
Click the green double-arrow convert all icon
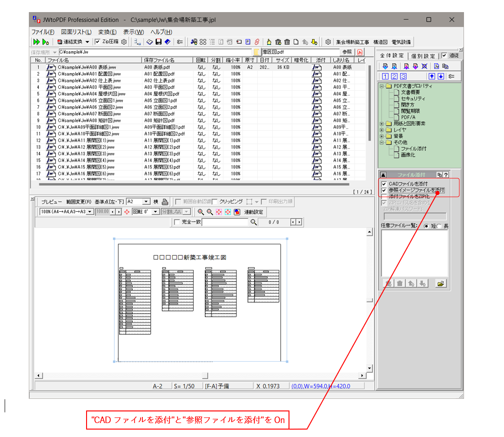(x=36, y=42)
